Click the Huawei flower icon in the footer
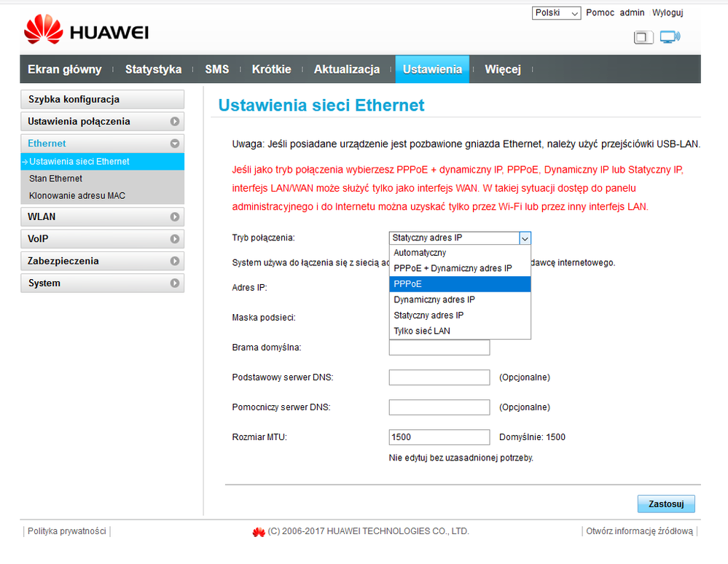728x564 pixels. [259, 531]
